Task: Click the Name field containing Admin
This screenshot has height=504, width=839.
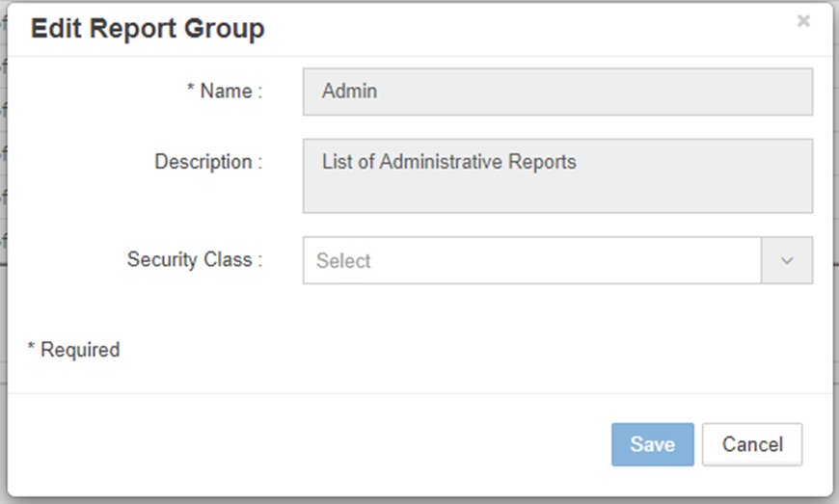Action: click(557, 92)
